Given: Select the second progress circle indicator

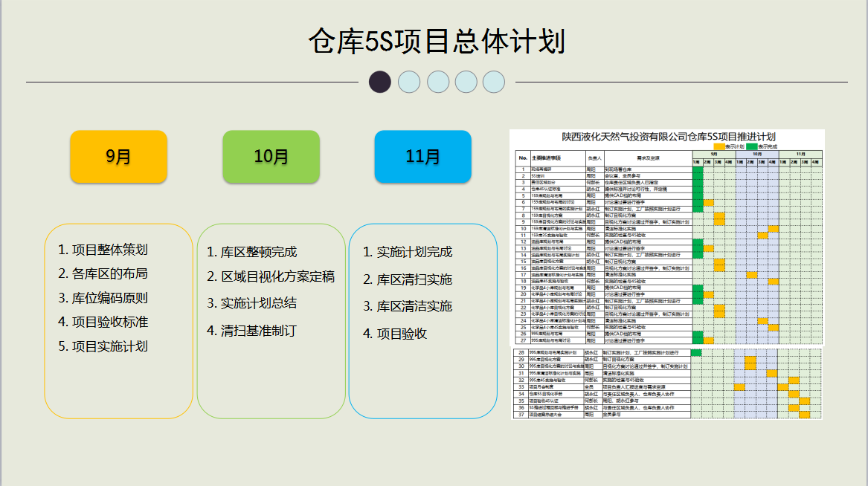Looking at the screenshot, I should [409, 82].
